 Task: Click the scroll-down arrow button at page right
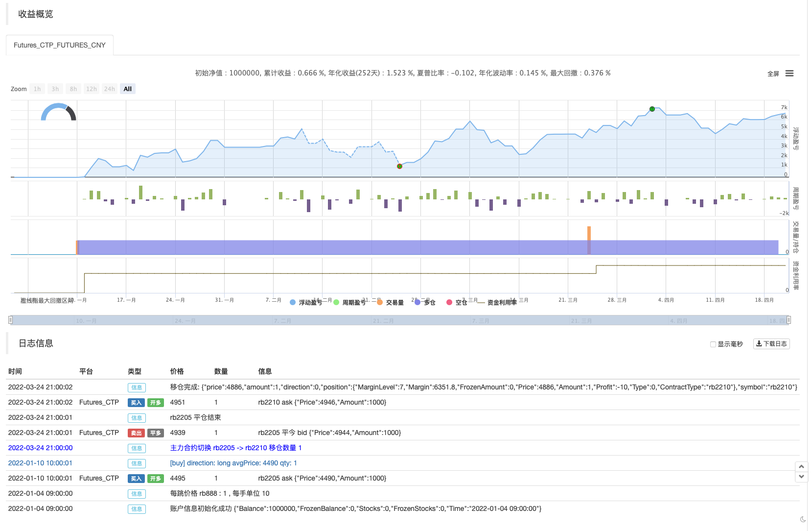pos(801,477)
